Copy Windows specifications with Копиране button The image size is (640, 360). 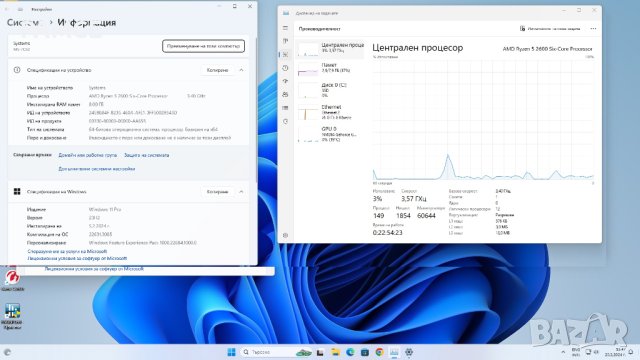click(x=217, y=192)
